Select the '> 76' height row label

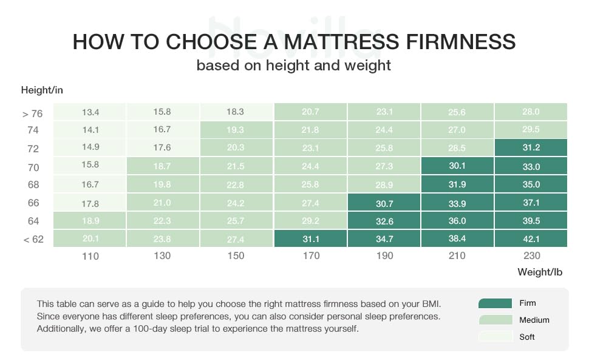pos(32,113)
